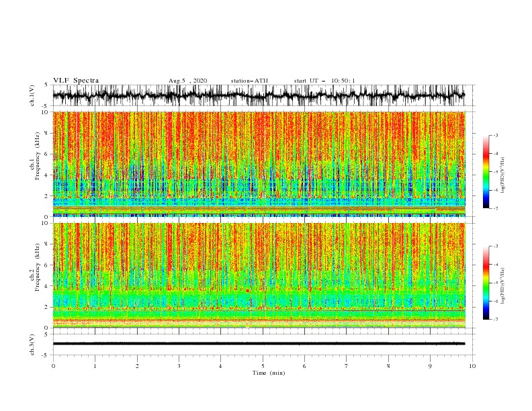532x411 pixels.
Task: Click the '4' kHz tick on ch.2 axis
Action: click(x=47, y=286)
